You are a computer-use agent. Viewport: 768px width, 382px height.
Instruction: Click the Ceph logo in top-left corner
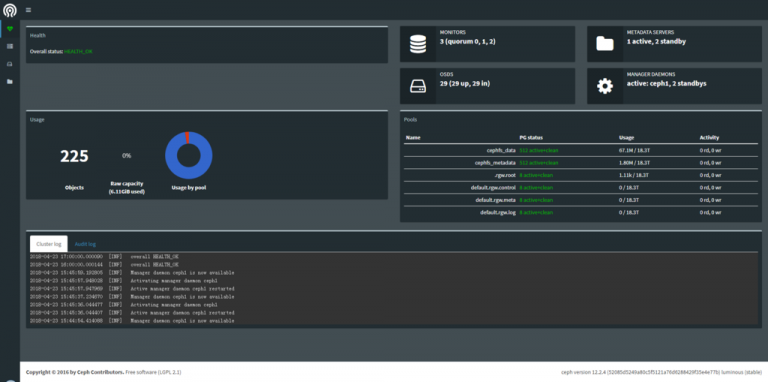tap(10, 10)
